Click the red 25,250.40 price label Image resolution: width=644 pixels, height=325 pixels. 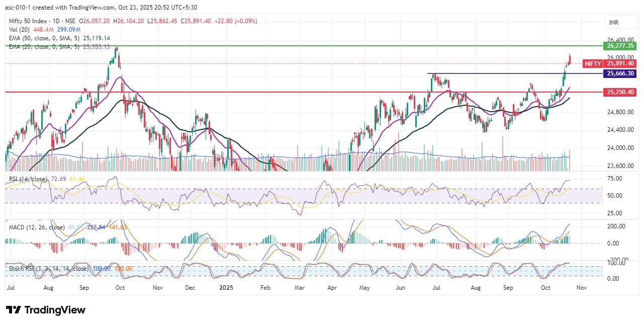point(620,92)
